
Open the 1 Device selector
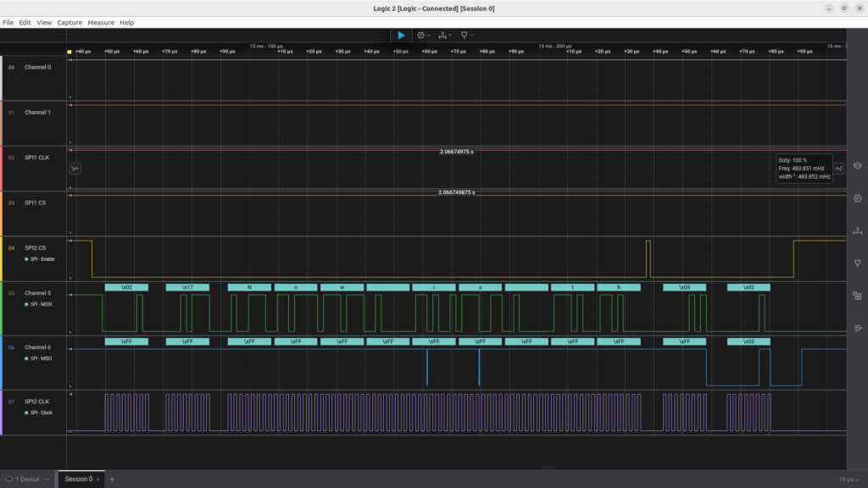26,480
